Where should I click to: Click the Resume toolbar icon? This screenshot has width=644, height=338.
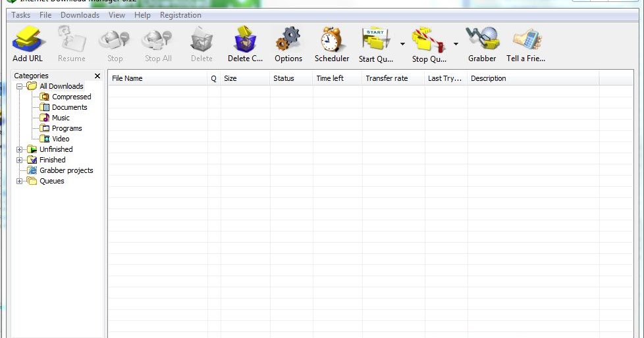tap(72, 39)
